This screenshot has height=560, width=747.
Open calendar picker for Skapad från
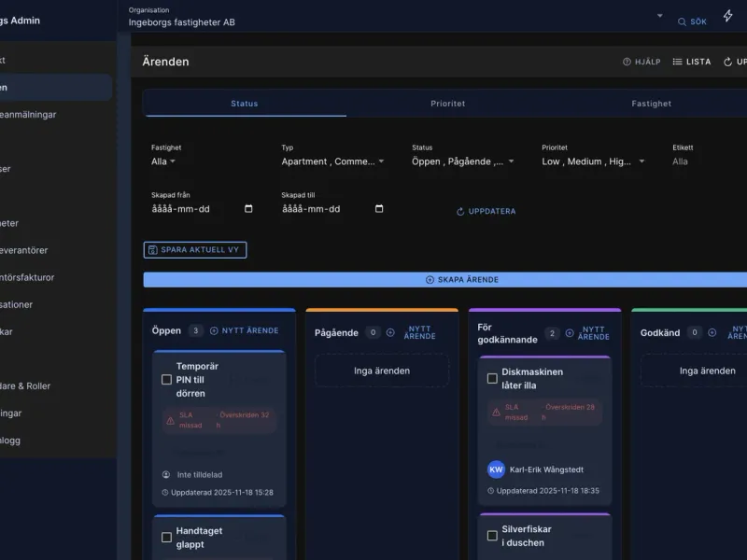coord(248,208)
